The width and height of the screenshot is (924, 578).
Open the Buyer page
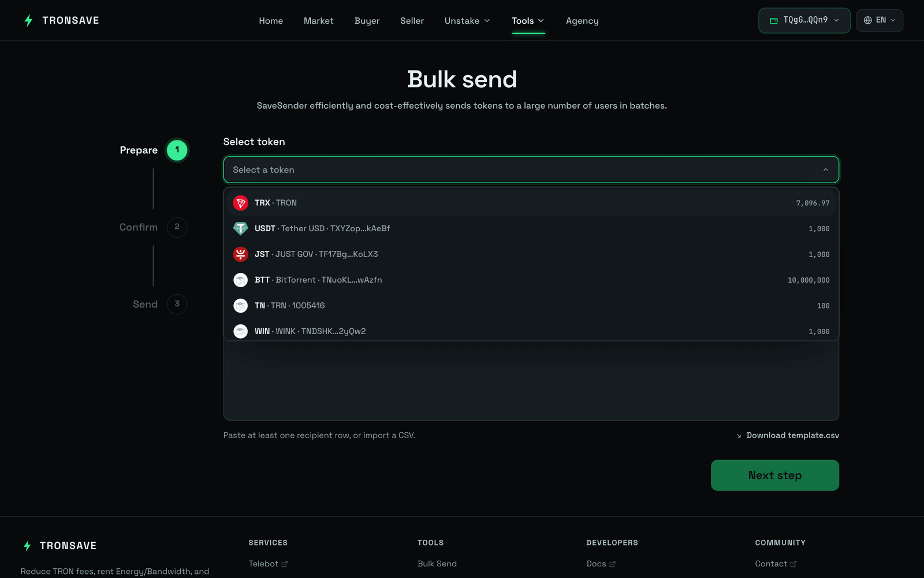(367, 21)
